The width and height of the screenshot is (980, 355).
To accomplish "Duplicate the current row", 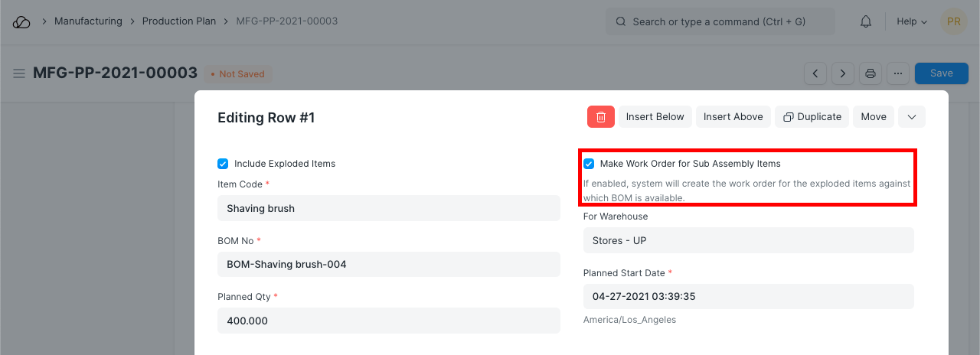I will click(x=812, y=117).
